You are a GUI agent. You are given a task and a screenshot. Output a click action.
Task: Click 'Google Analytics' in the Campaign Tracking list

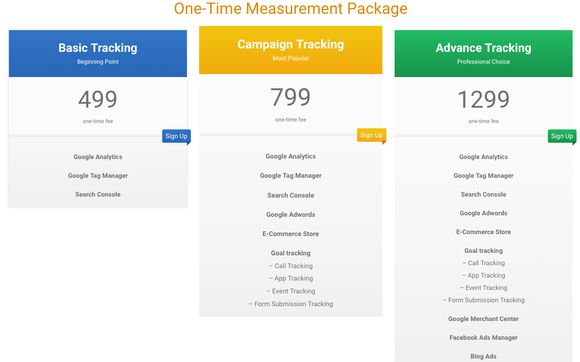click(x=291, y=156)
